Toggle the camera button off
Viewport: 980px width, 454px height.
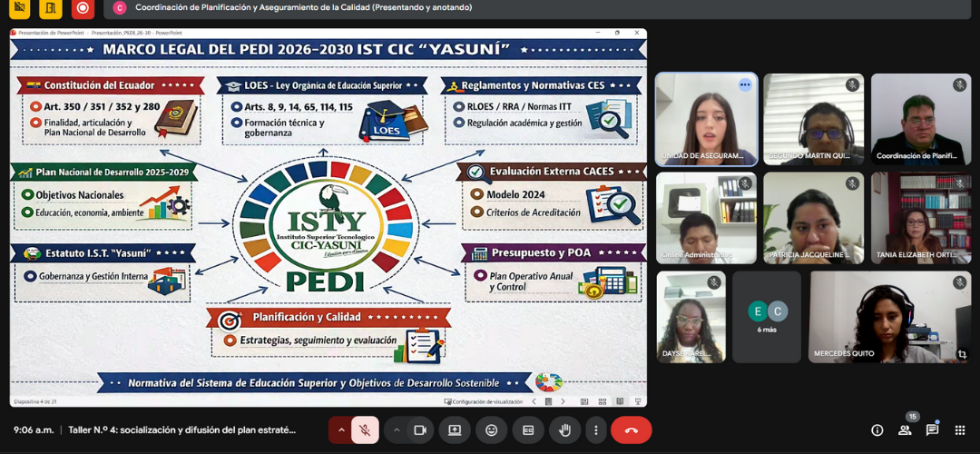[420, 429]
